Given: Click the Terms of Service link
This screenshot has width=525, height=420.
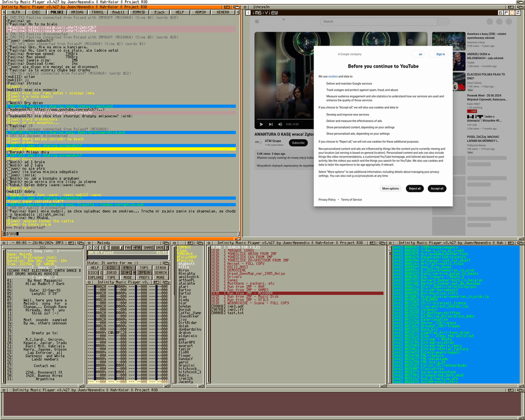Looking at the screenshot, I should [x=351, y=199].
